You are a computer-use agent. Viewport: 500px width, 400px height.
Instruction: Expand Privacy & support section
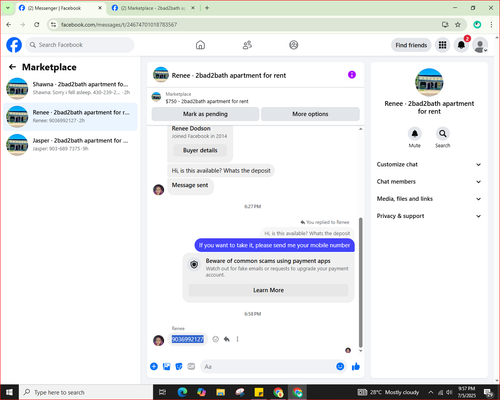(429, 216)
